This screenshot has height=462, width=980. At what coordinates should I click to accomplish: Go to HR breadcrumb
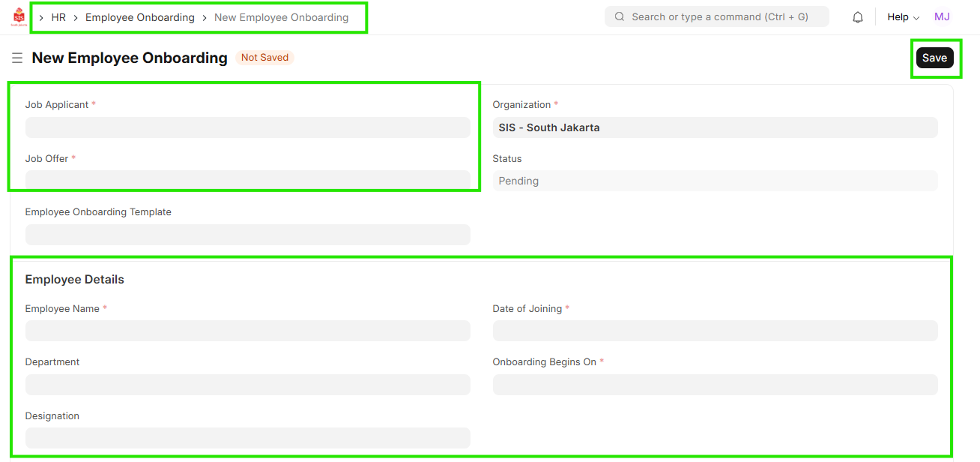58,17
